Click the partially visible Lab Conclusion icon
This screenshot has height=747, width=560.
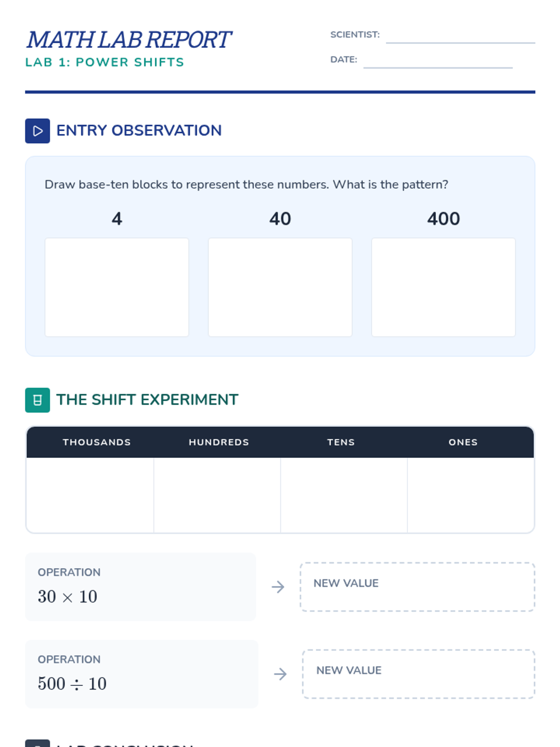(x=37, y=743)
